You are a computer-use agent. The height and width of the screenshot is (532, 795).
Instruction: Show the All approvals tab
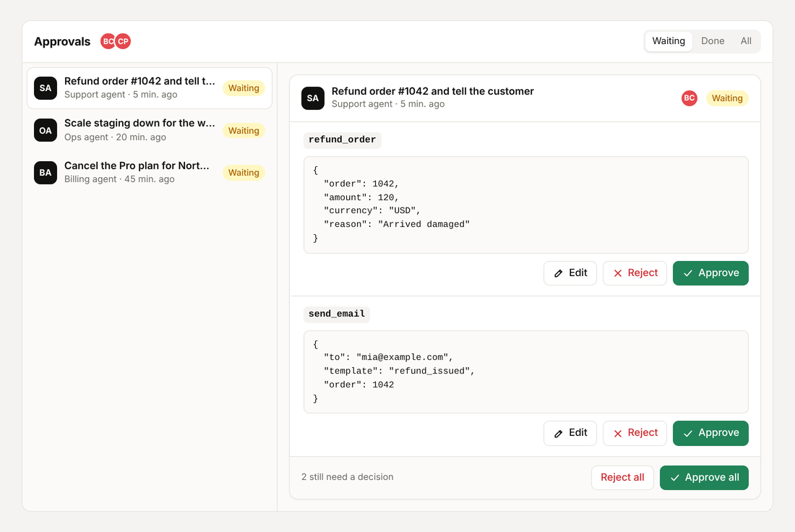[x=746, y=41]
